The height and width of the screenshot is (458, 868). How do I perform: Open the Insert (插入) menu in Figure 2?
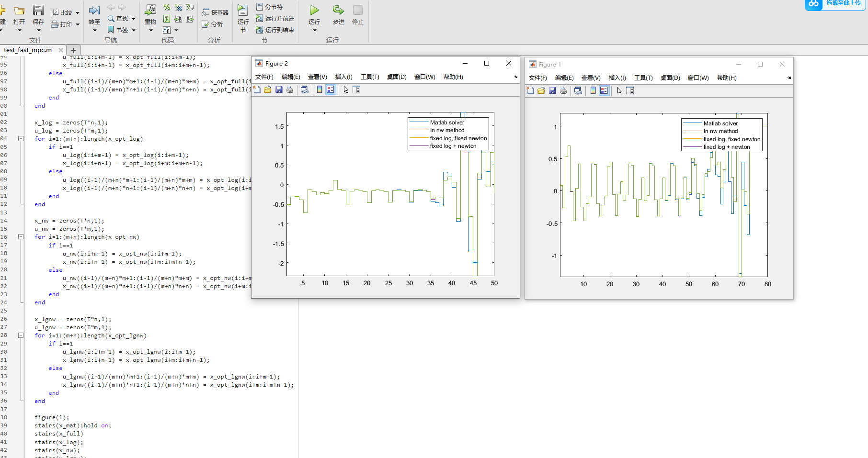point(343,77)
